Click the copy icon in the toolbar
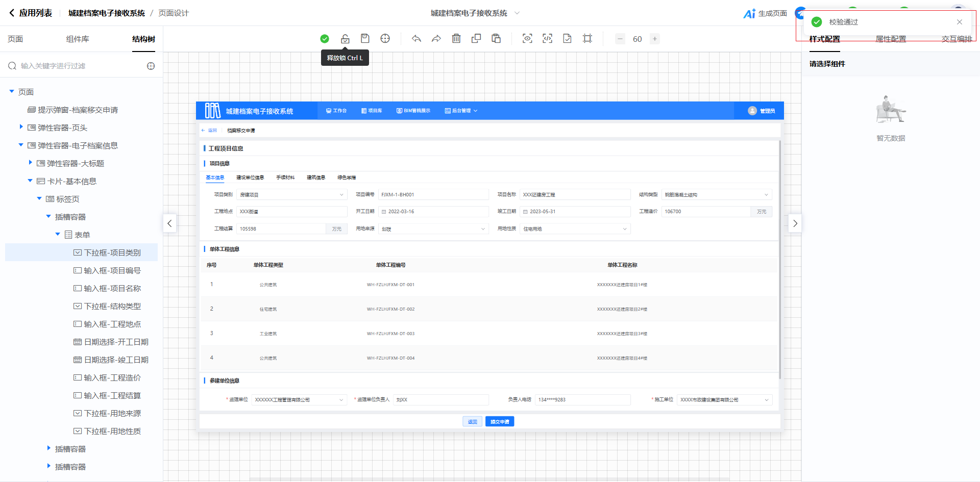Screen dimensions: 980x482 point(476,39)
